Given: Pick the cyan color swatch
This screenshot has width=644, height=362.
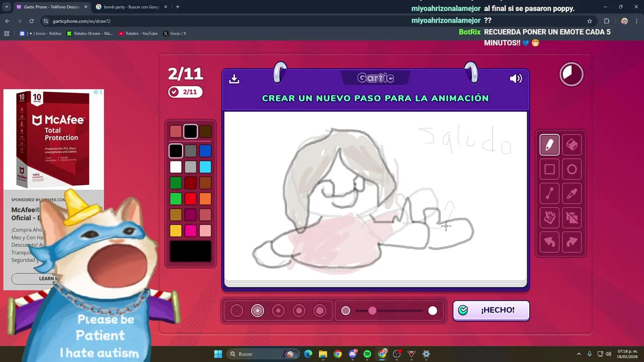Looking at the screenshot, I should coord(205,167).
